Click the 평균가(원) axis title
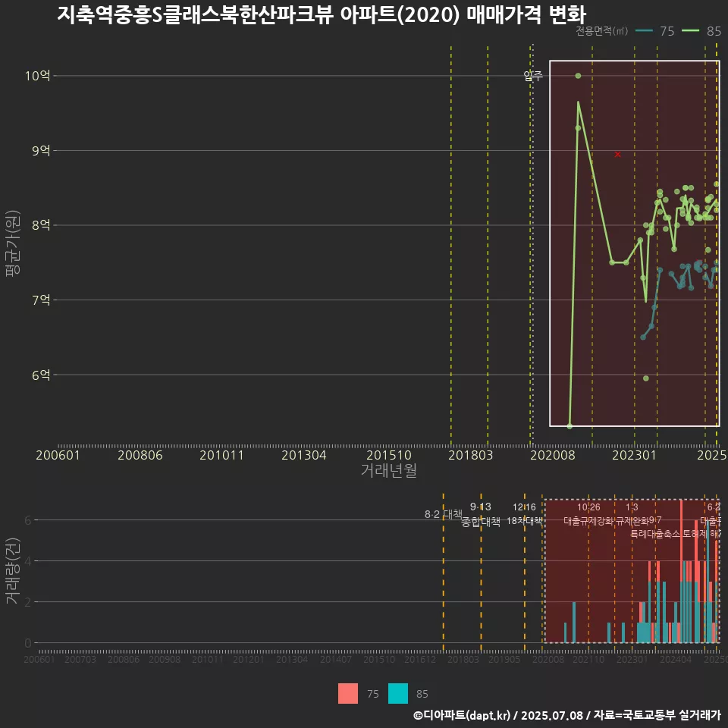Viewport: 728px width, 728px height. tap(13, 243)
